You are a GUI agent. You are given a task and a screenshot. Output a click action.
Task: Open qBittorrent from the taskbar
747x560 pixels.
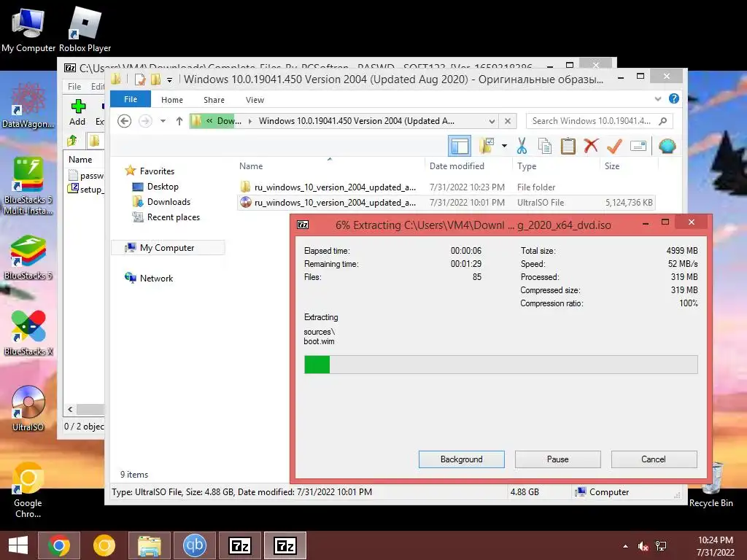[194, 545]
